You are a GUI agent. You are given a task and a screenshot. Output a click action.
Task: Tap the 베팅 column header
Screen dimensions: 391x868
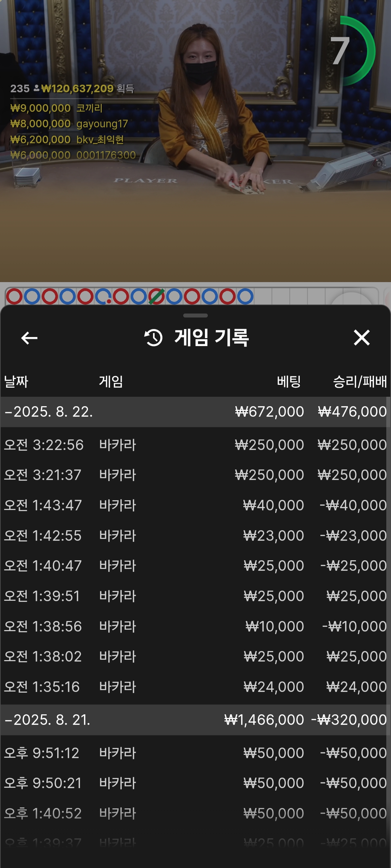[x=289, y=382]
